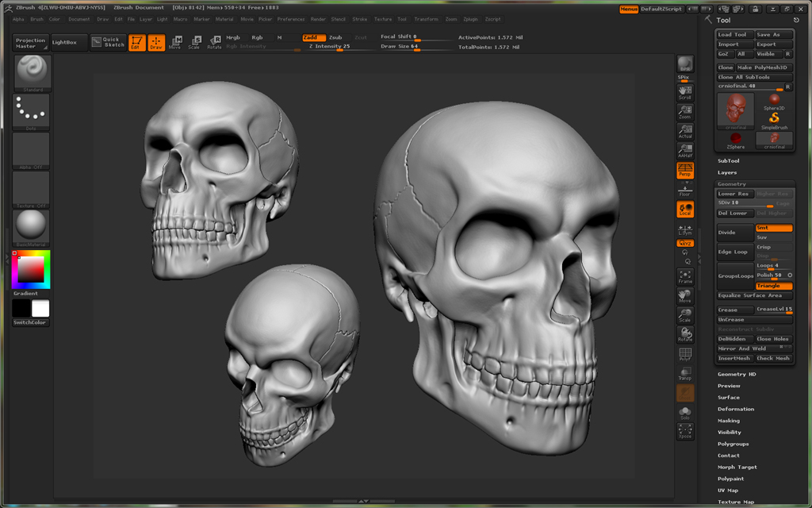Screen dimensions: 812x508
Task: Open the Alpha menu
Action: pos(18,20)
